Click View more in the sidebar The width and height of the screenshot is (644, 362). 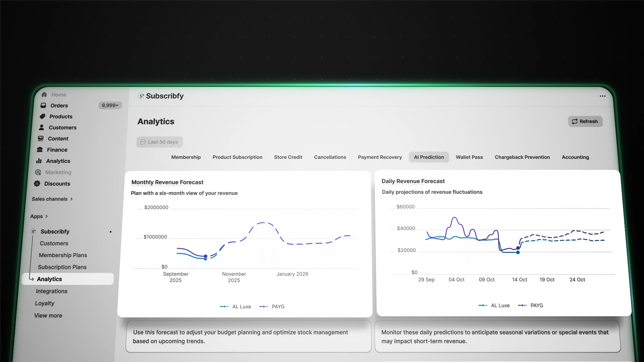coord(48,316)
